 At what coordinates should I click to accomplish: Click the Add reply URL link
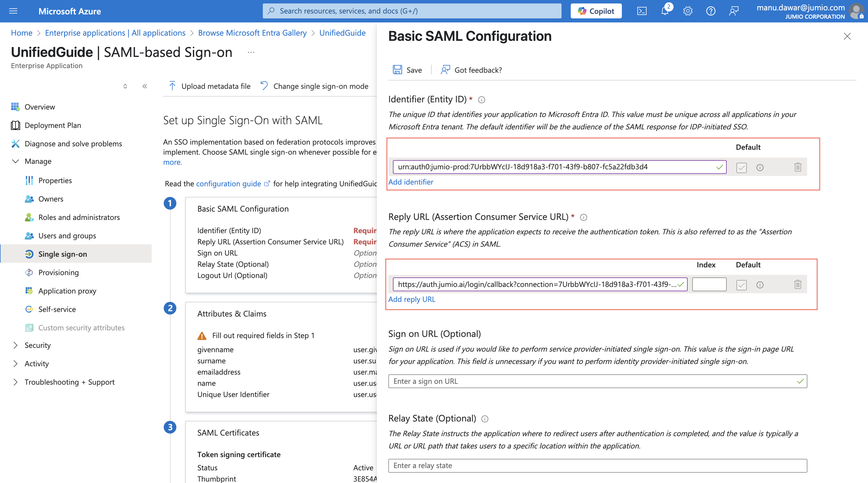(411, 299)
